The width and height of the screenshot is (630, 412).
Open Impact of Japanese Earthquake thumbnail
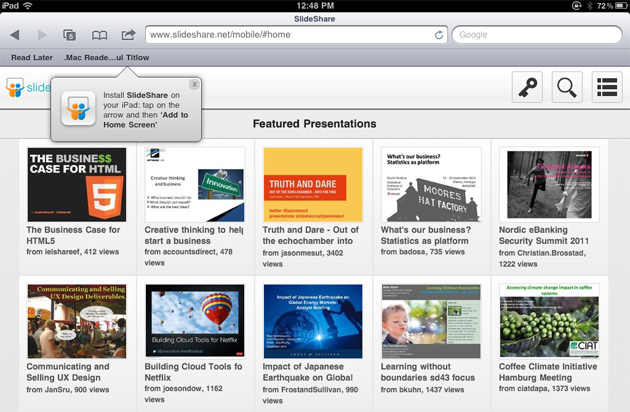[313, 321]
